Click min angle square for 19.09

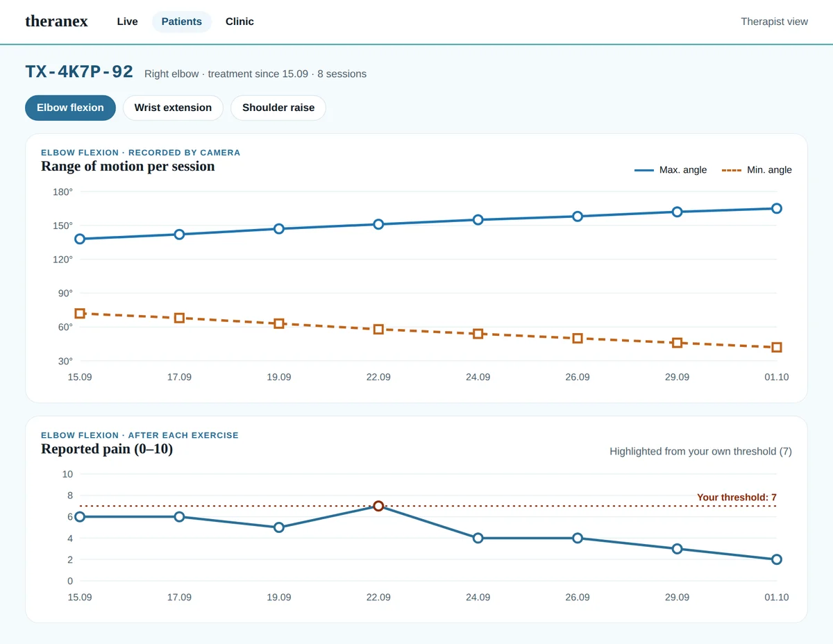point(279,323)
